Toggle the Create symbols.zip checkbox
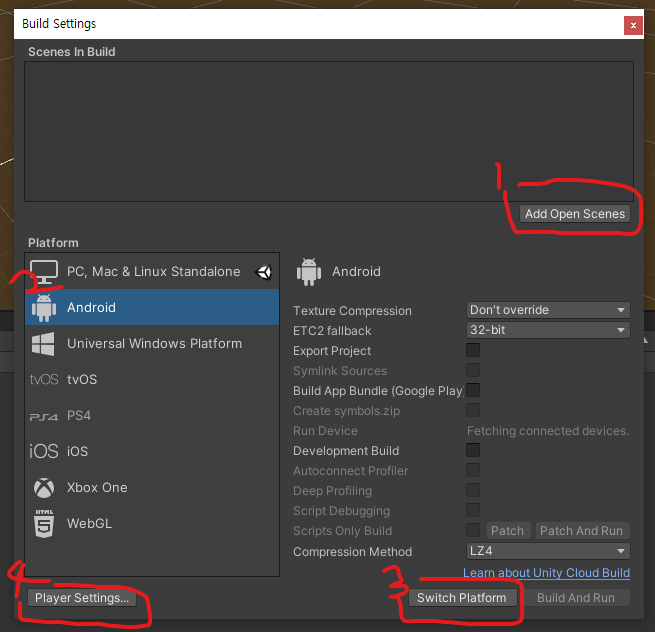The width and height of the screenshot is (655, 632). point(473,410)
